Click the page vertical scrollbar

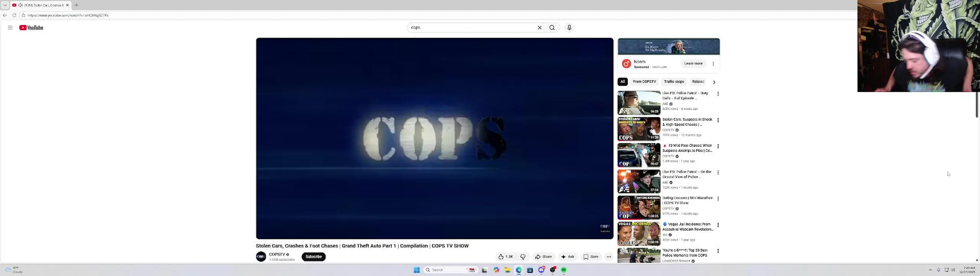977,104
